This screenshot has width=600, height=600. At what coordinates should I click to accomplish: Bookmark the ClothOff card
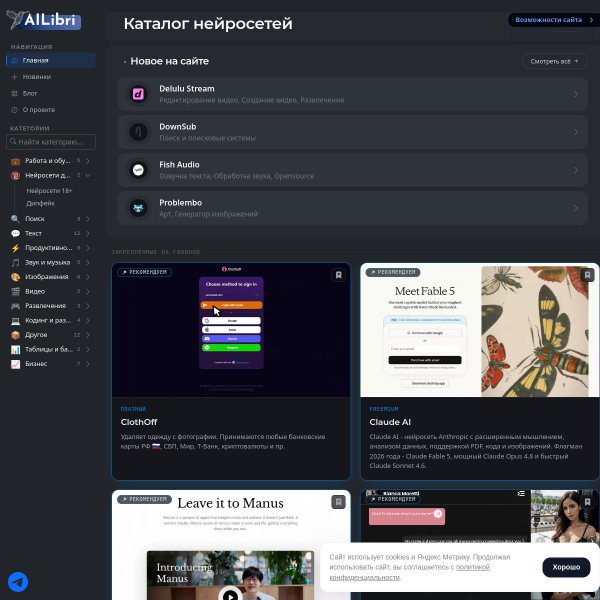pos(338,275)
